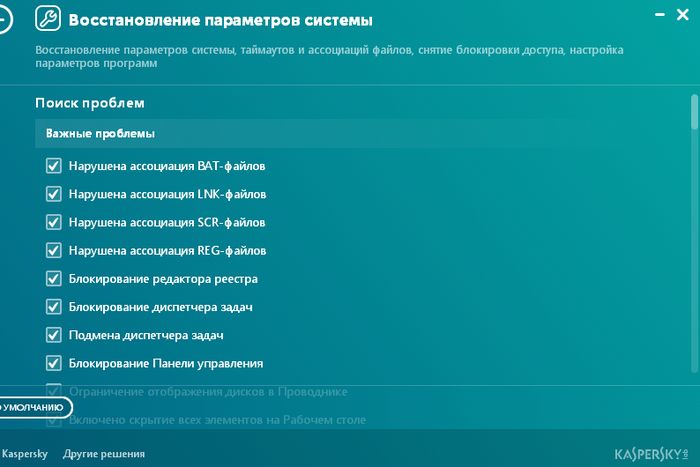Toggle 'Блокирование Панели управления' checkbox
The height and width of the screenshot is (467, 700).
coord(54,363)
